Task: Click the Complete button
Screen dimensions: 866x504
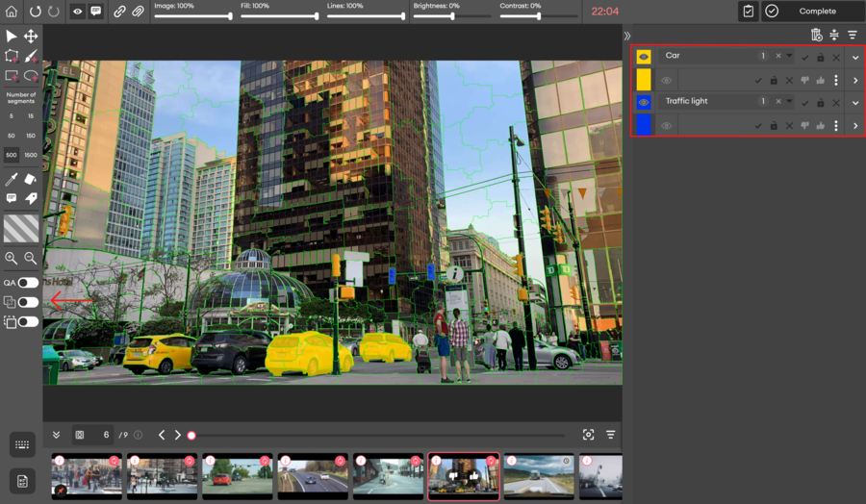Action: tap(813, 11)
